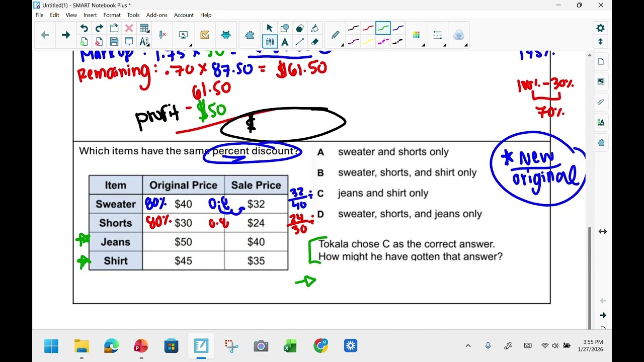Pick the blue pen swatch
Image resolution: width=644 pixels, height=362 pixels.
398,28
